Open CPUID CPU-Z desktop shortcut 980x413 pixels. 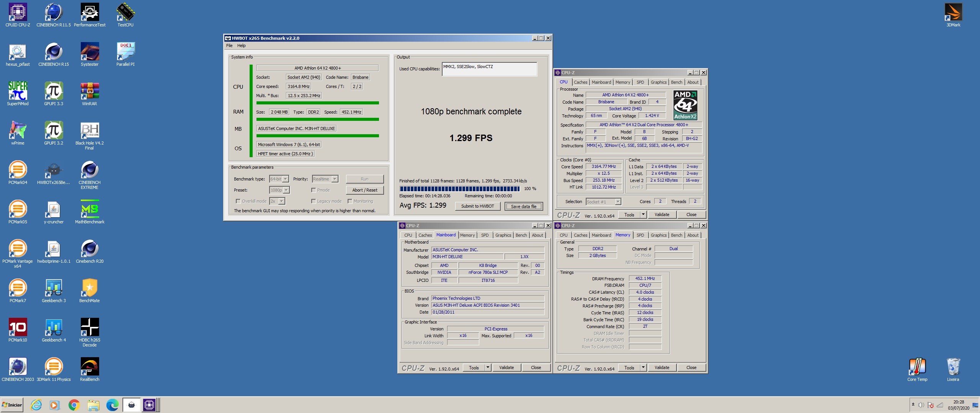[x=18, y=15]
